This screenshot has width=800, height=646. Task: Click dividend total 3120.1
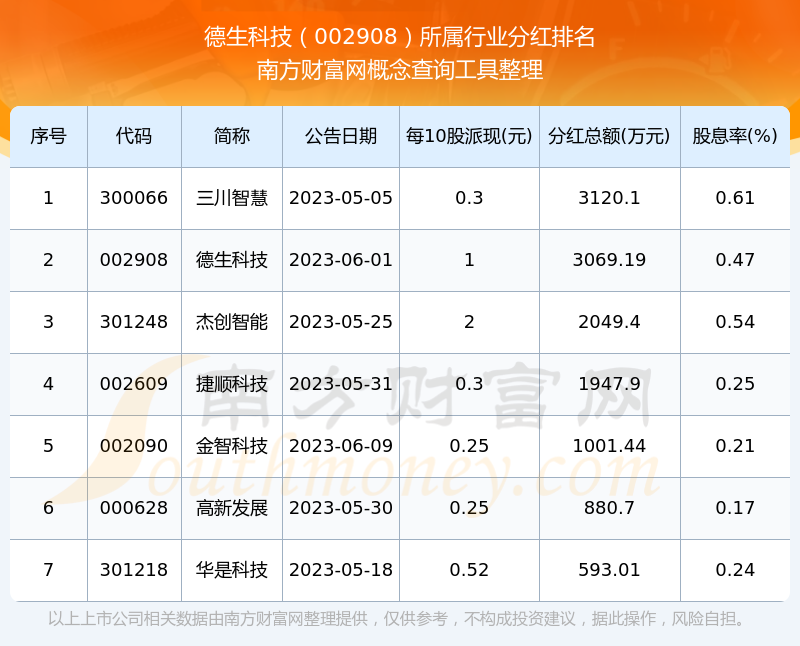pos(609,198)
